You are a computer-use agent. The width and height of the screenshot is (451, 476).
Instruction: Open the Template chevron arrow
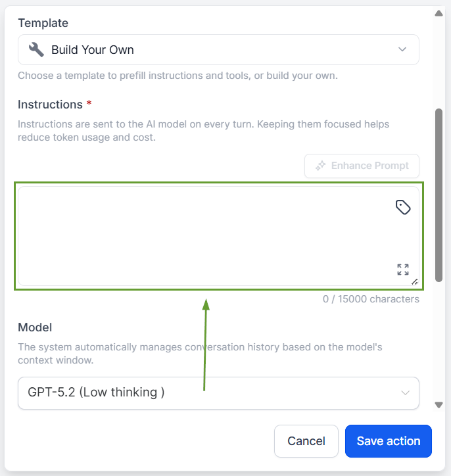pyautogui.click(x=403, y=49)
